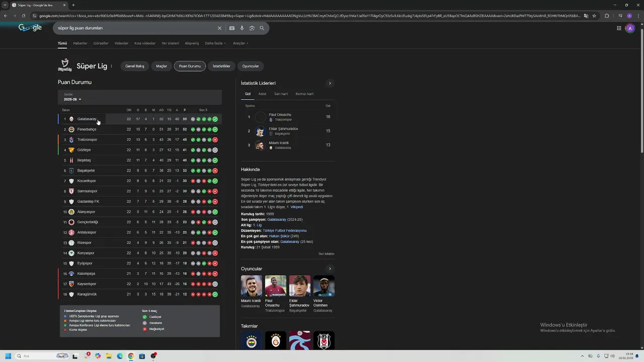
Task: Open the tab search dropdown in Chrome
Action: point(6,5)
